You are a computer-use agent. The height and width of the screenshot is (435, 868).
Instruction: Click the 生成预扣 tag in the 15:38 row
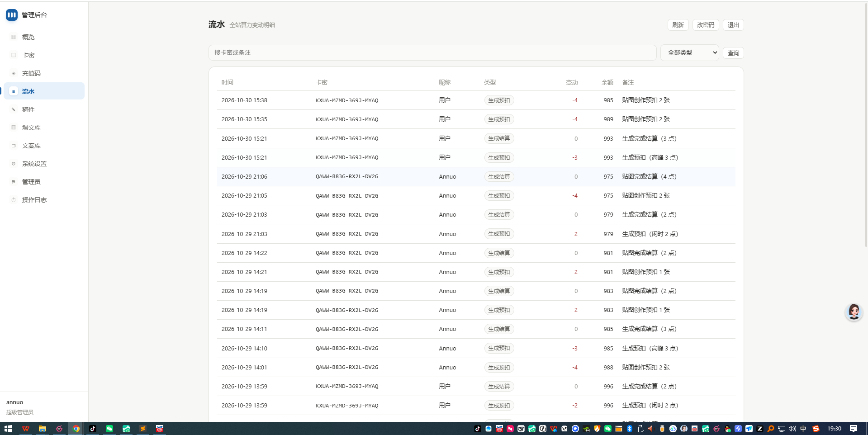(x=499, y=100)
